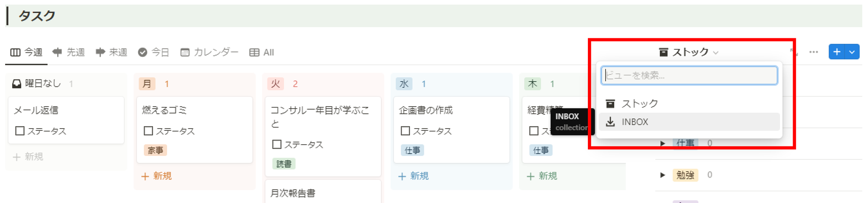
Task: Check ステータス box on メール返信 card
Action: (20, 131)
